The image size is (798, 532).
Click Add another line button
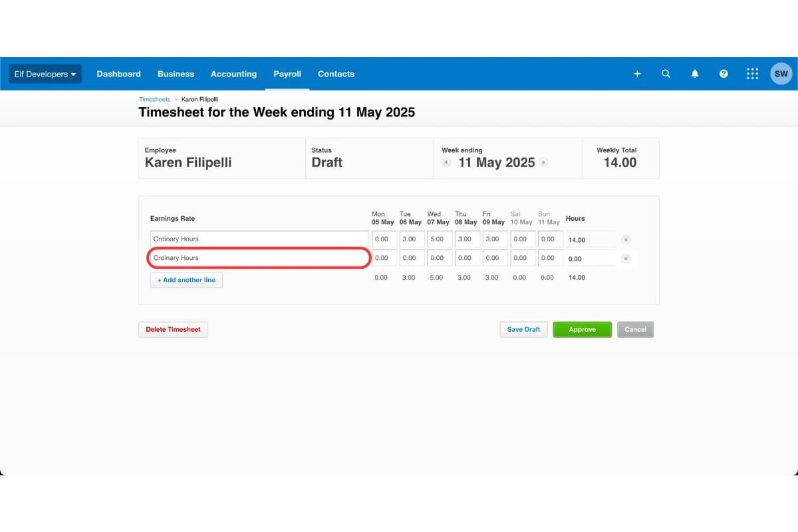click(x=186, y=280)
